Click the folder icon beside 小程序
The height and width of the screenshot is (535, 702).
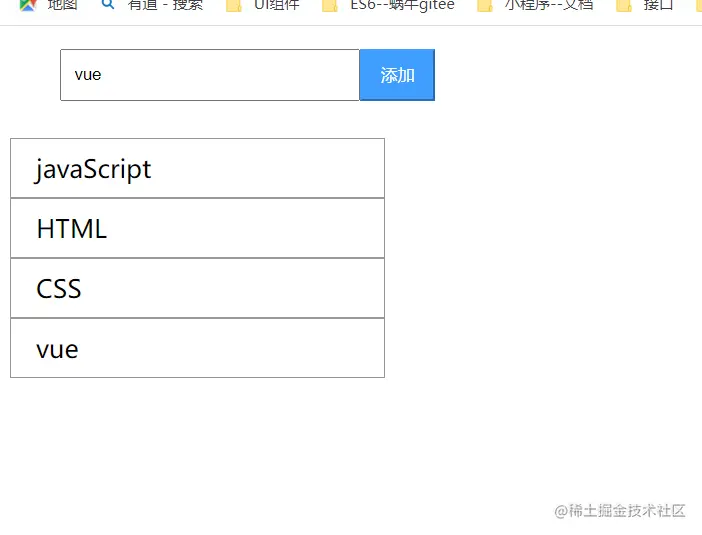tap(485, 5)
